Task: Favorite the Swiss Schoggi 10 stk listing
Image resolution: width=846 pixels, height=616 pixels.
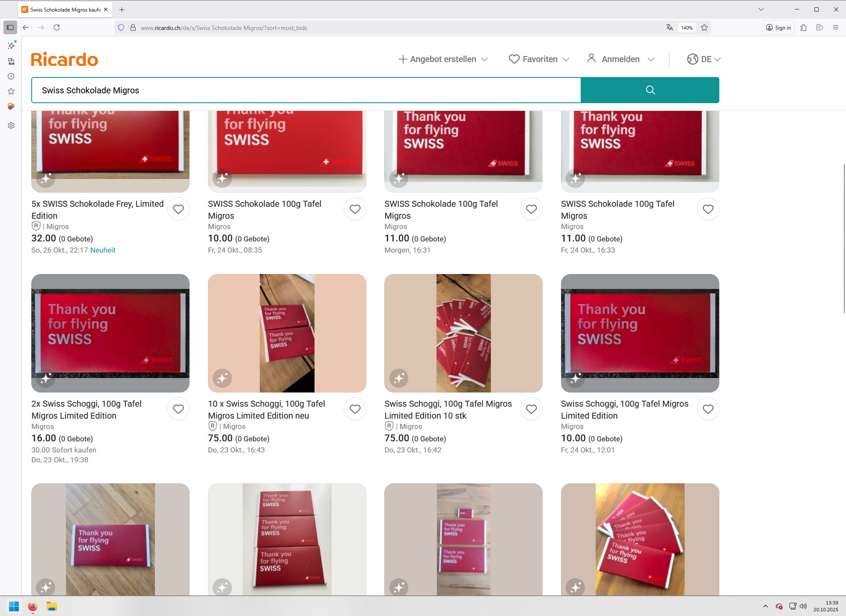Action: click(x=531, y=409)
